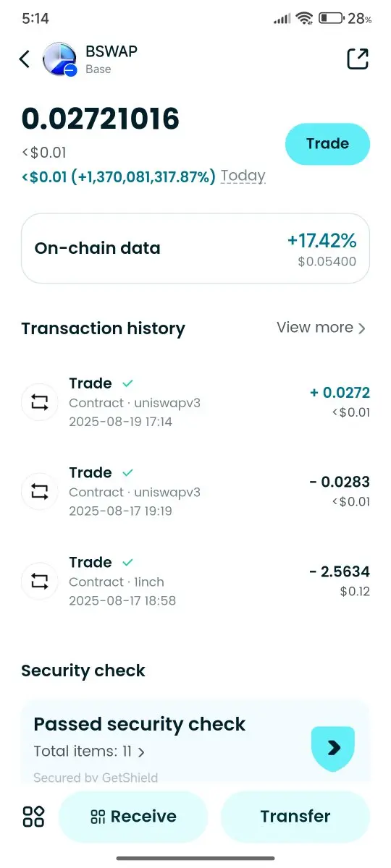The width and height of the screenshot is (391, 868).
Task: Tap the battery indicator in status bar
Action: [x=331, y=19]
